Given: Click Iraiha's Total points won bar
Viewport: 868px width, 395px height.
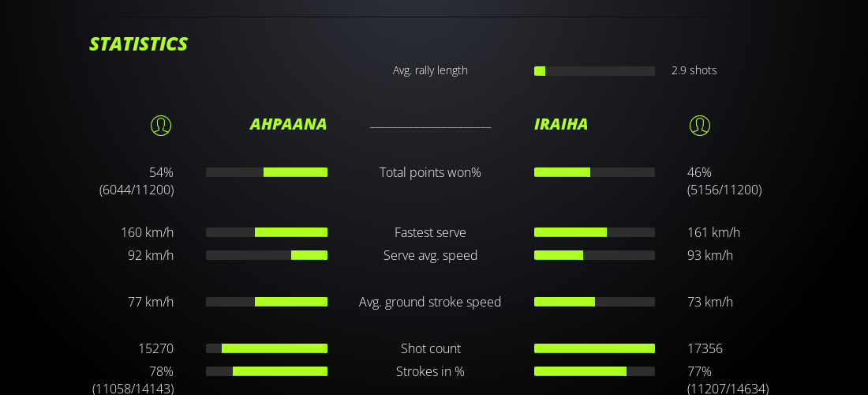Looking at the screenshot, I should coord(594,172).
